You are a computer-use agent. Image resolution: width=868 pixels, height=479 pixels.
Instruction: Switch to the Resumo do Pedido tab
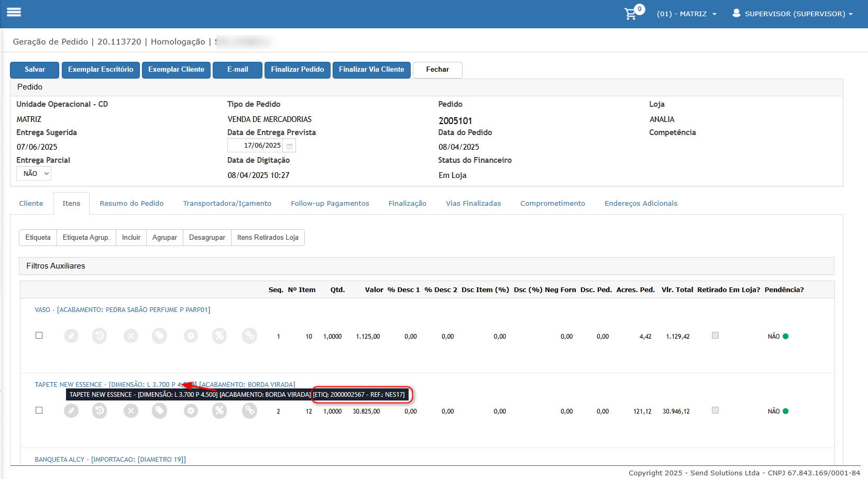[x=131, y=204]
